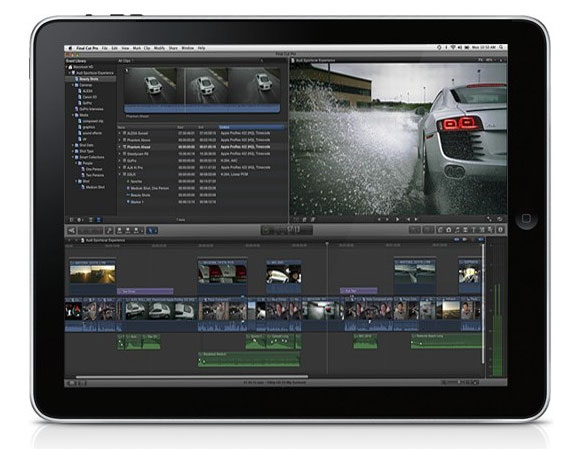Open the Modify menu
The height and width of the screenshot is (449, 580).
pos(159,48)
